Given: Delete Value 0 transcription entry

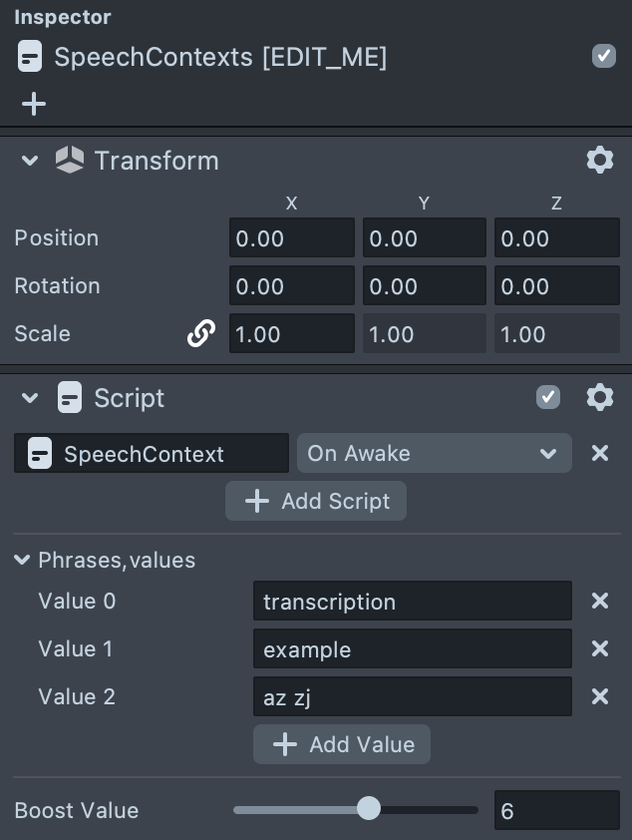Looking at the screenshot, I should (600, 601).
